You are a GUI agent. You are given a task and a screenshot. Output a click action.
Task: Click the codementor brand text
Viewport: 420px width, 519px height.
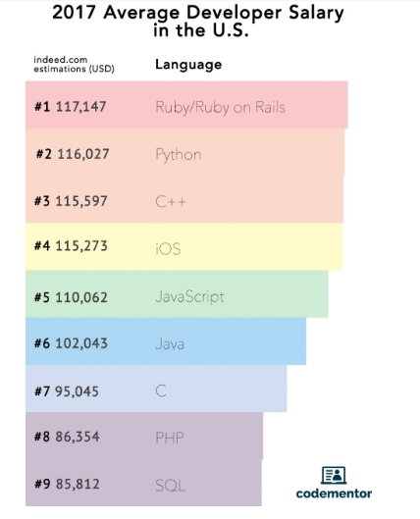334,493
